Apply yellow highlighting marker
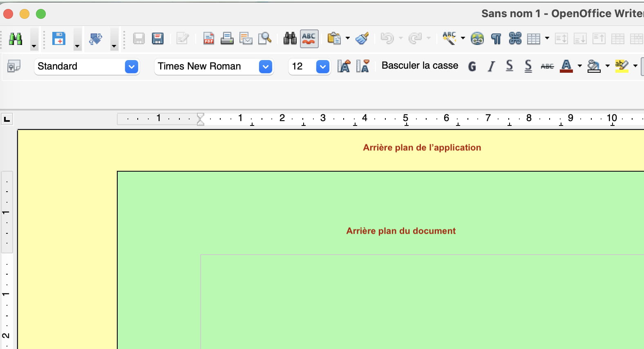This screenshot has width=644, height=349. (622, 66)
